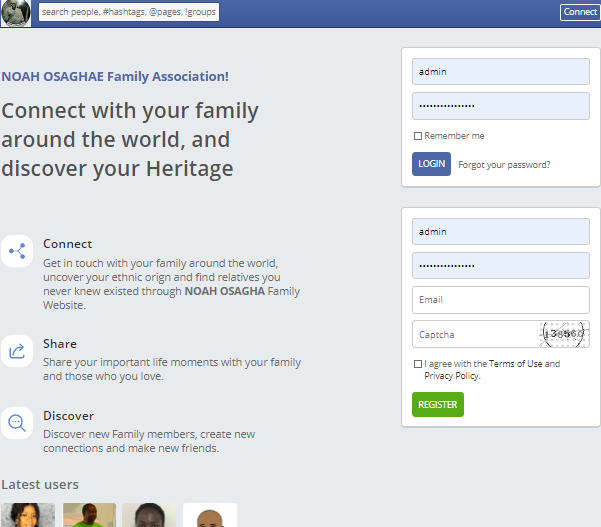Check the agree to Terms checkbox
This screenshot has width=601, height=527.
(x=417, y=364)
